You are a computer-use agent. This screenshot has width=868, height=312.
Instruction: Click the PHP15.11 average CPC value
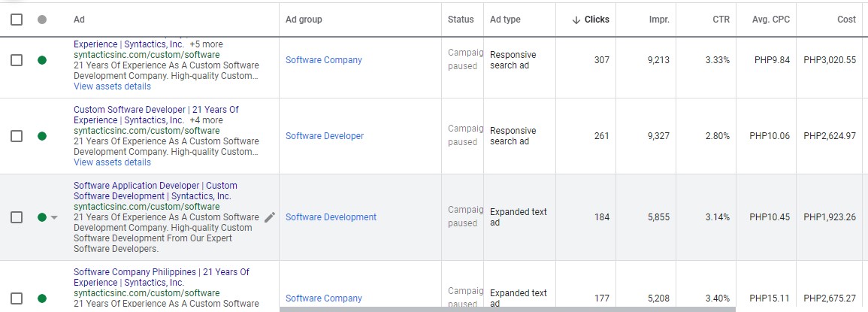click(770, 298)
